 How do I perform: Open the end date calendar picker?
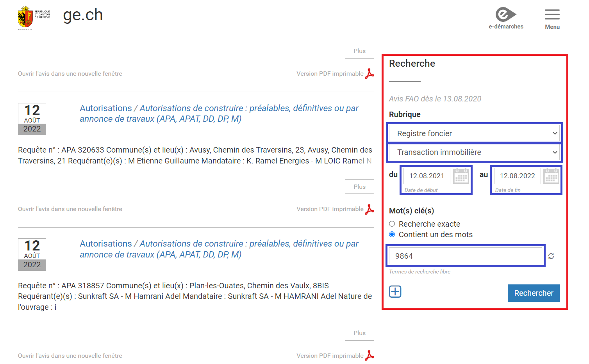tap(552, 176)
